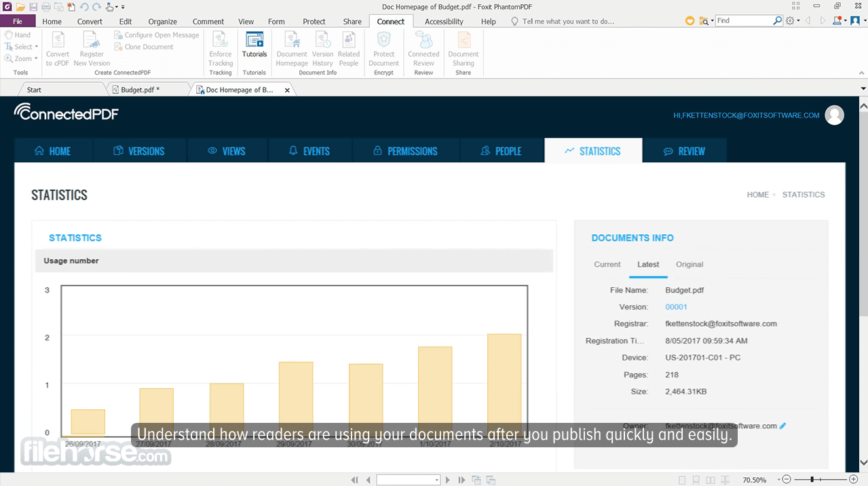Click Configure Open Message

(157, 35)
